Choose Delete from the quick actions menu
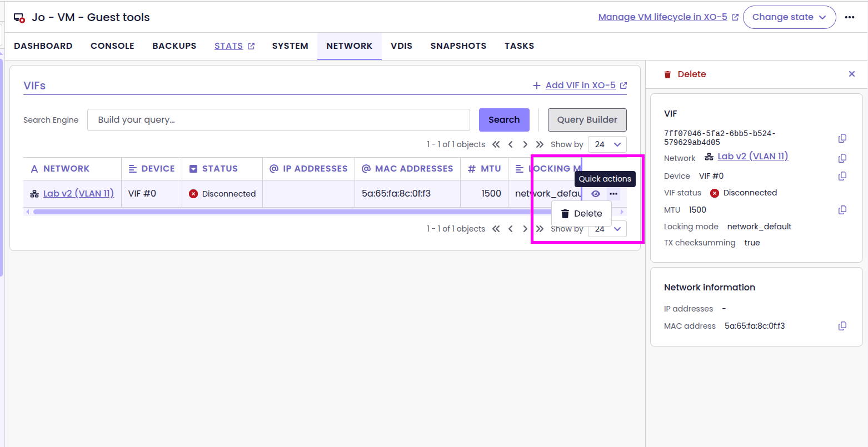The height and width of the screenshot is (447, 868). point(581,214)
